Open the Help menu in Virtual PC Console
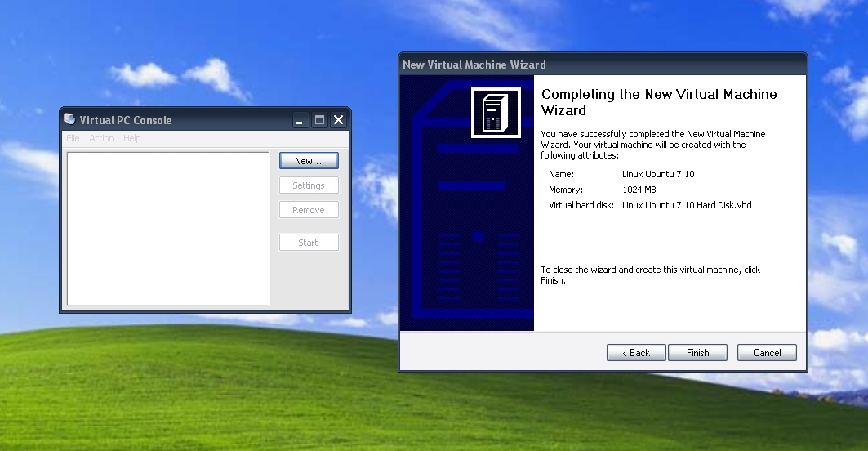 [x=131, y=138]
